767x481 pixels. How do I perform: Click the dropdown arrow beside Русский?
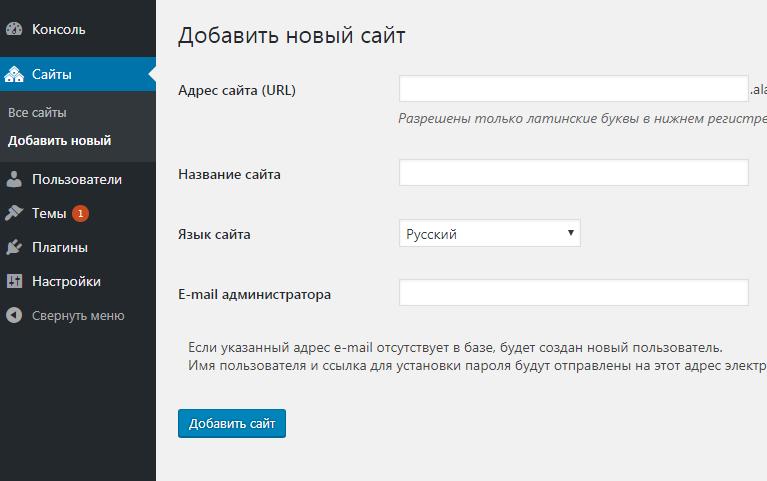click(570, 233)
